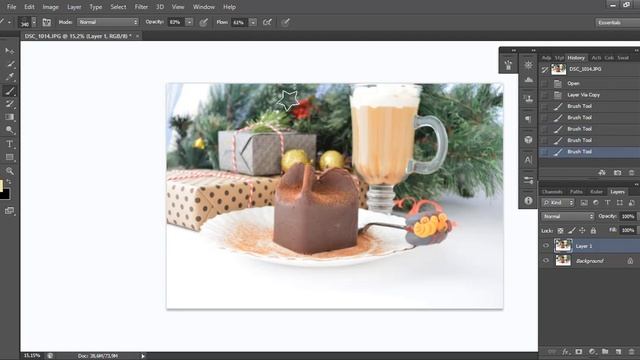
Task: Toggle lock all padlock icon
Action: pos(593,231)
